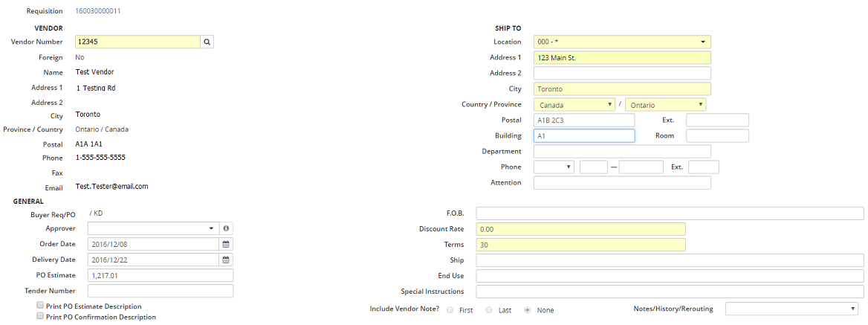The width and height of the screenshot is (868, 325).
Task: Expand the Ship To Location dropdown
Action: tap(621, 42)
